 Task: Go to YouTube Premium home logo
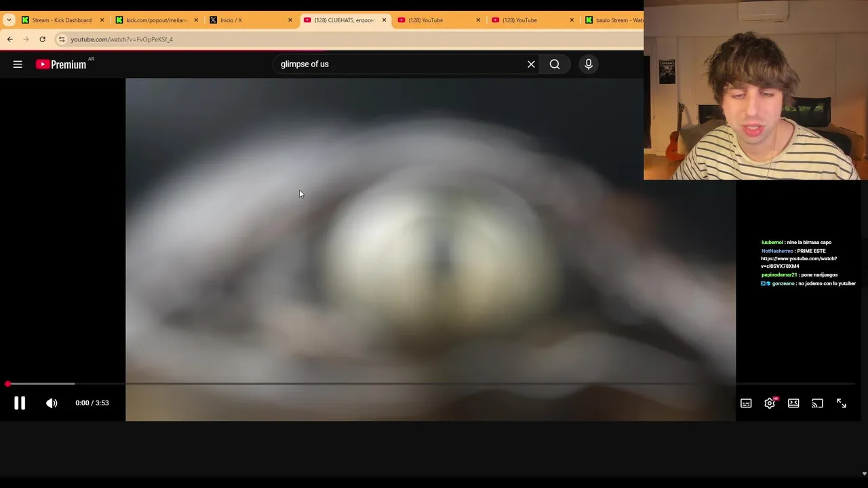coord(61,64)
